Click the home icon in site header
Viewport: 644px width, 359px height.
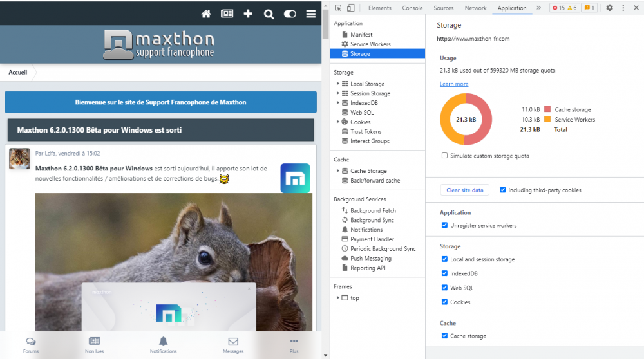(x=206, y=14)
